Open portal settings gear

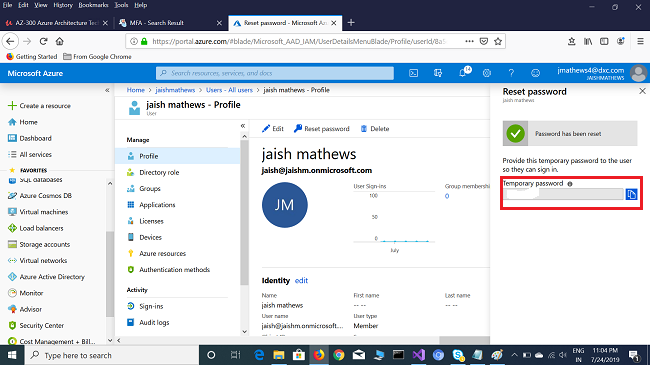[x=487, y=73]
